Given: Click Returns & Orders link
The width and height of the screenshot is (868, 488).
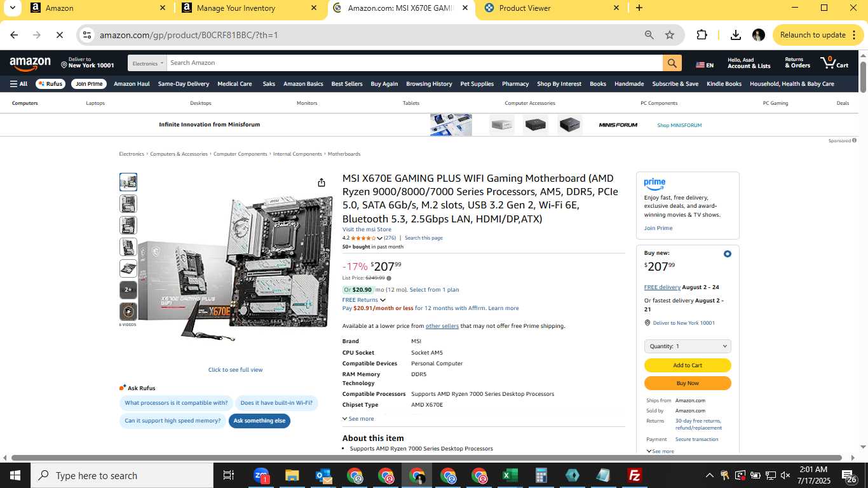Looking at the screenshot, I should click(797, 63).
